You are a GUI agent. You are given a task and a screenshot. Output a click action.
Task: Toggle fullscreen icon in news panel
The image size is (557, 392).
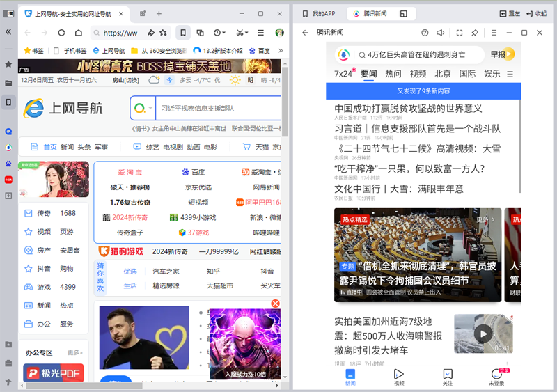coord(460,33)
